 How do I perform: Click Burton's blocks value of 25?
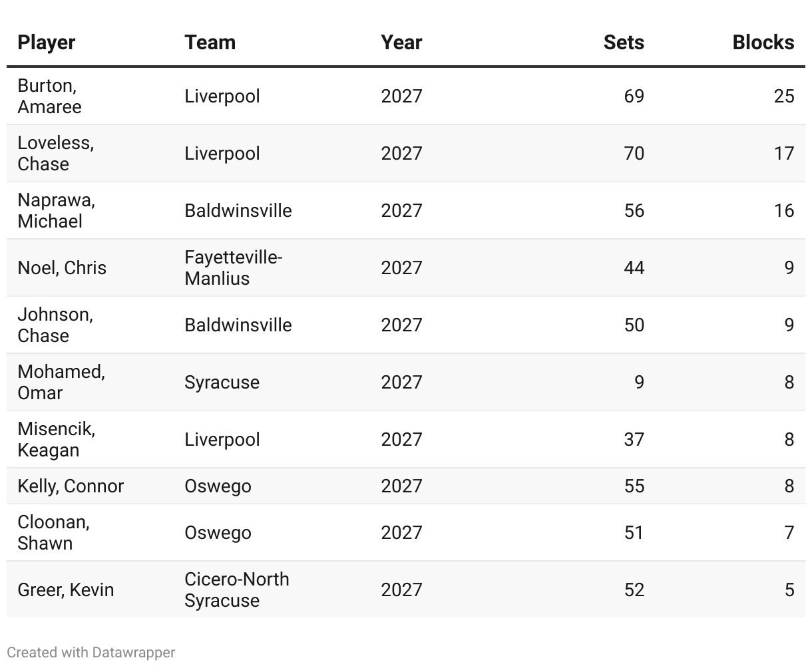click(783, 96)
